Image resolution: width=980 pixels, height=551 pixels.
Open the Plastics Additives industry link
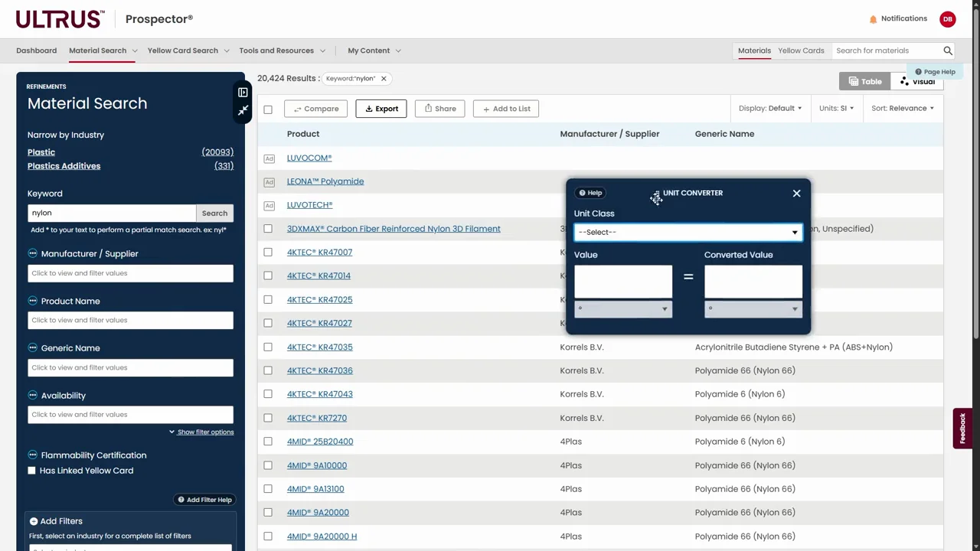(64, 166)
